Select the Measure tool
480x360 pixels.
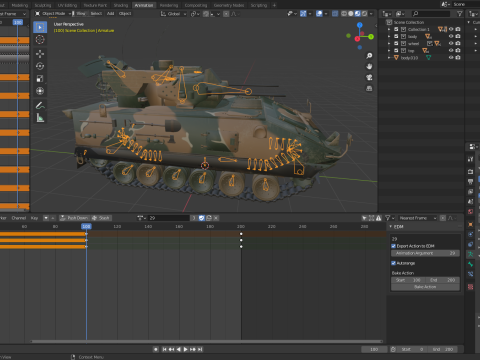tap(40, 118)
